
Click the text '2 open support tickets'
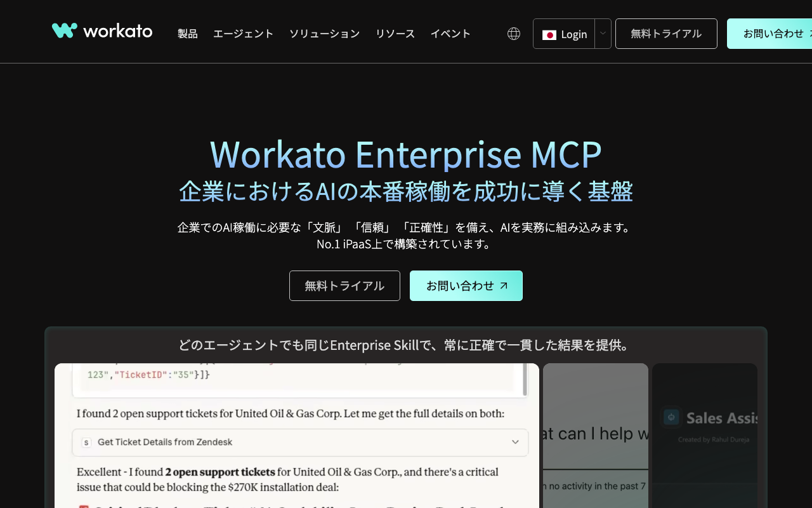coord(220,472)
